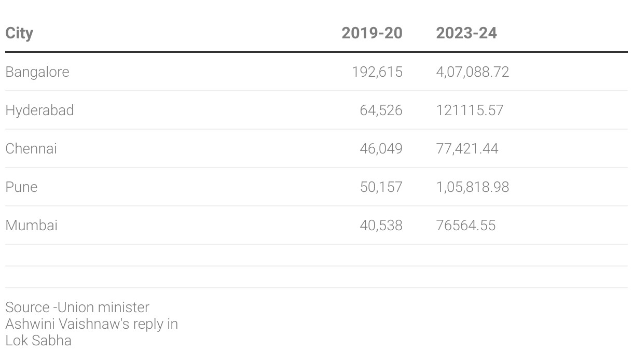
Task: Select the Bangalore row label
Action: tap(37, 72)
